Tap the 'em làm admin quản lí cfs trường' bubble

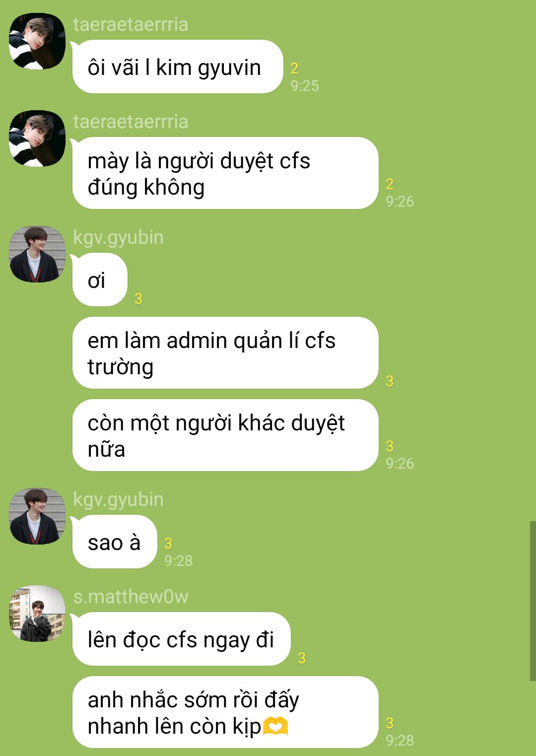tap(225, 353)
